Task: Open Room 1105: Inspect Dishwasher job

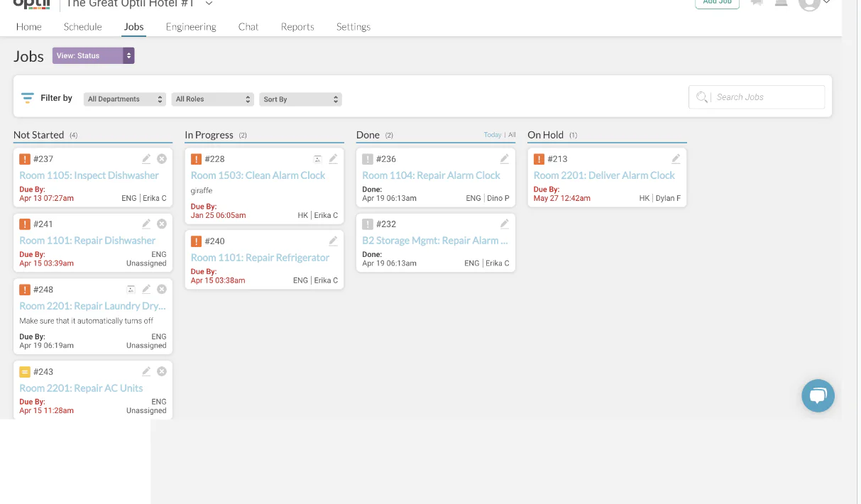Action: pos(89,175)
